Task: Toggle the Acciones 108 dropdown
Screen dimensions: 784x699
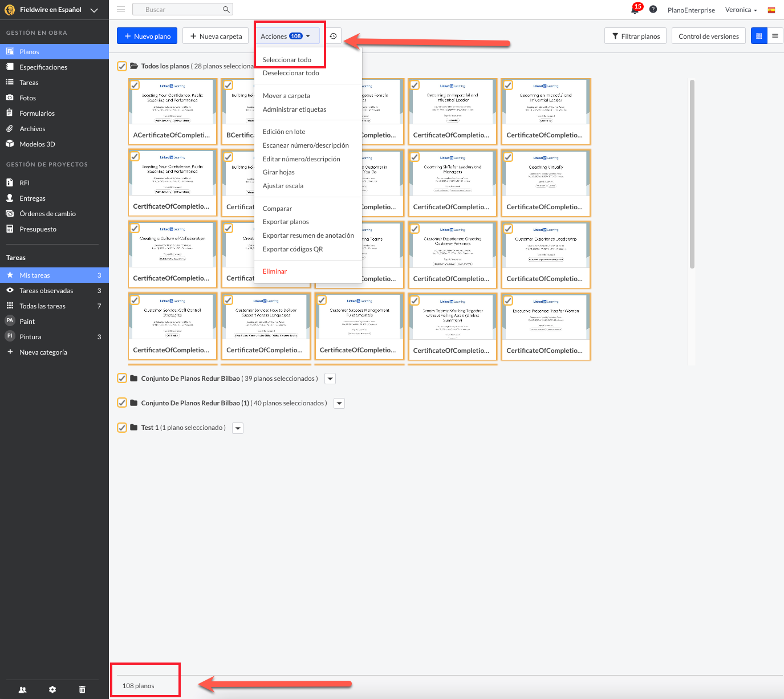Action: pyautogui.click(x=287, y=36)
